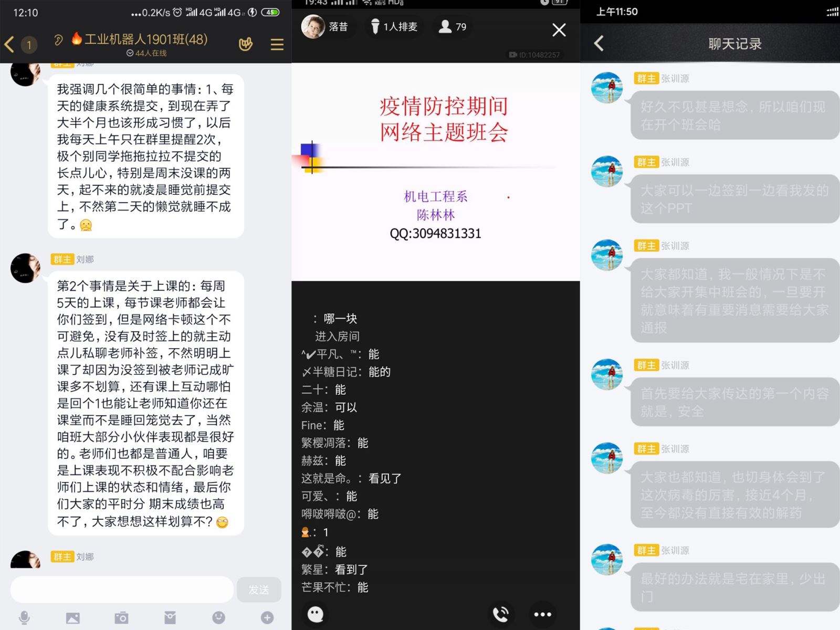
Task: Open emoji picker in group chat toolbar
Action: pos(218,617)
